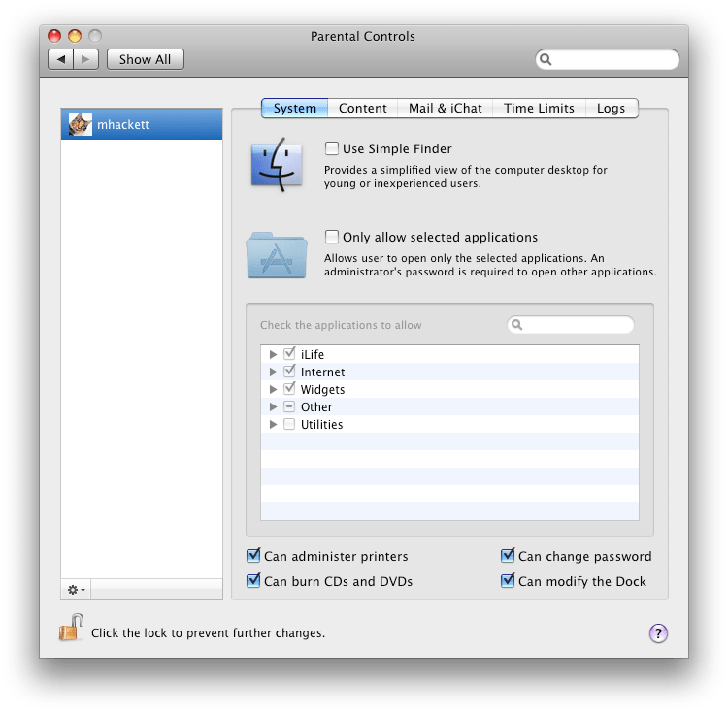The height and width of the screenshot is (712, 728).
Task: Click the Applications folder icon
Action: [277, 255]
